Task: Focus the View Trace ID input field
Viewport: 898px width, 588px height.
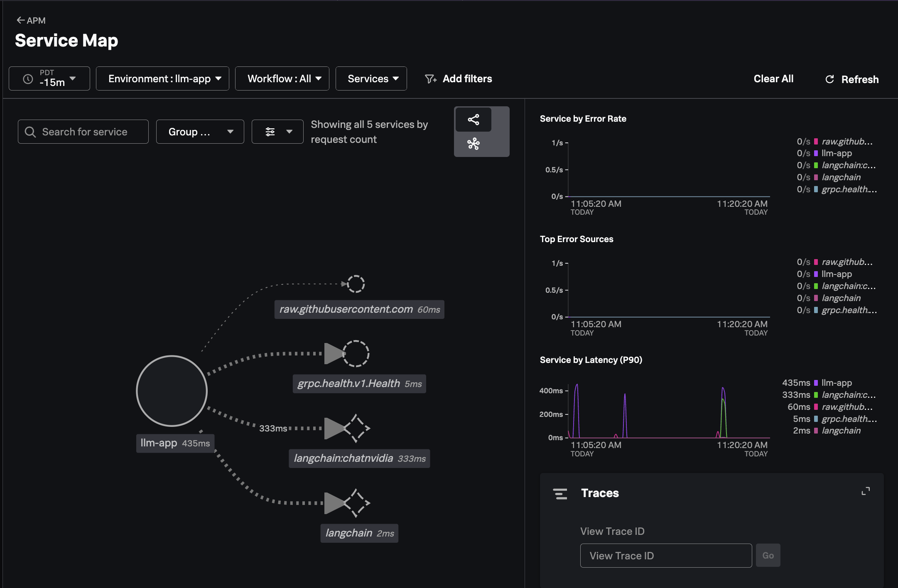Action: pyautogui.click(x=665, y=556)
